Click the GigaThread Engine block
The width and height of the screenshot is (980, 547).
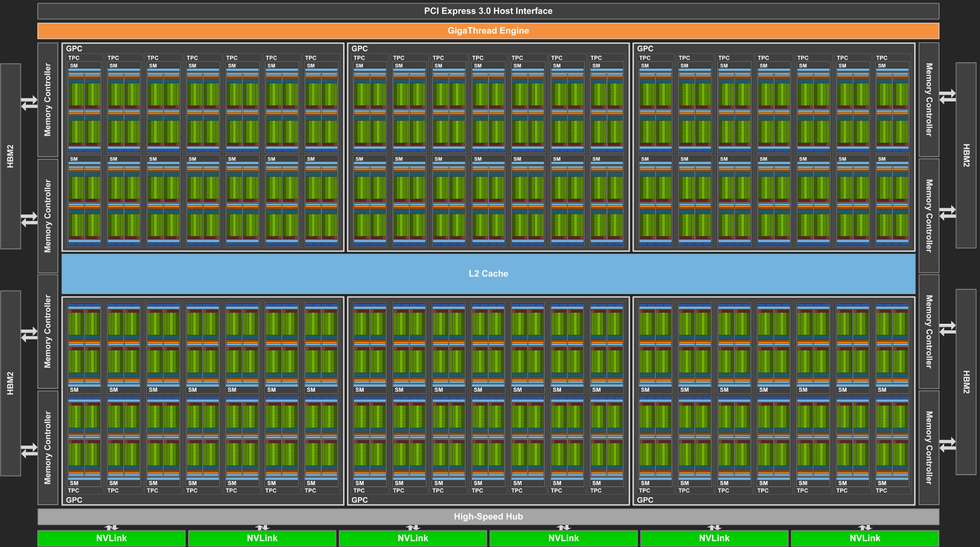pyautogui.click(x=488, y=30)
